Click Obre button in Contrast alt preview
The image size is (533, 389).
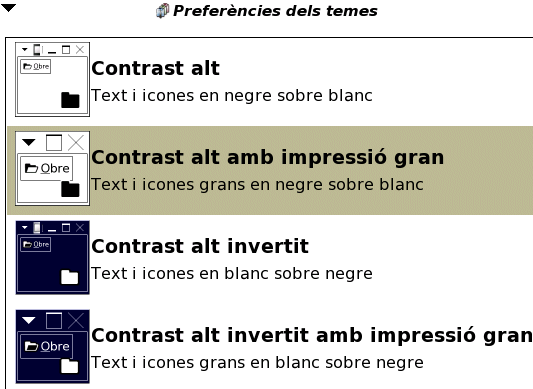click(x=36, y=66)
